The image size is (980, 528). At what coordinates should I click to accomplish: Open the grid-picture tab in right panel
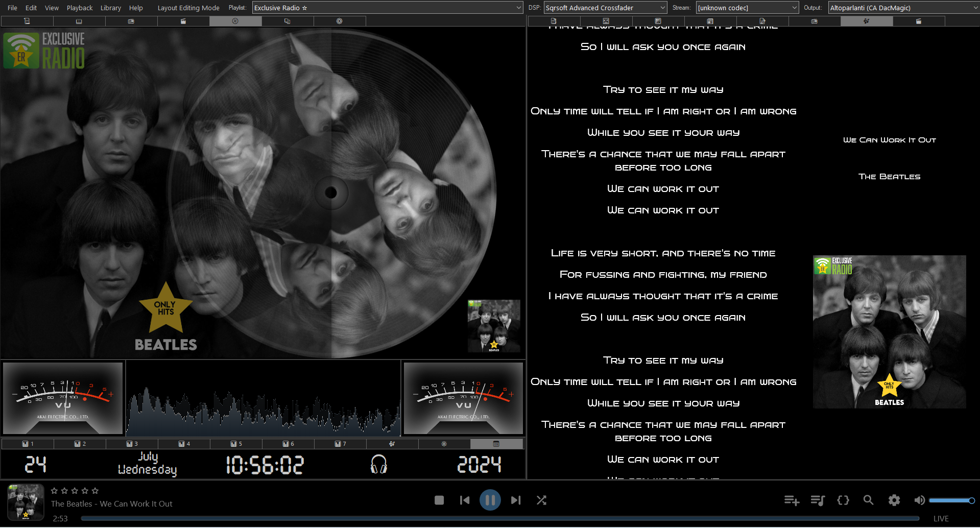pyautogui.click(x=658, y=21)
